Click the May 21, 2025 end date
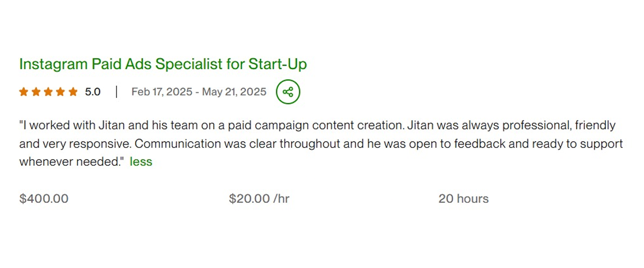Viewport: 644px width, 268px height. tap(234, 92)
